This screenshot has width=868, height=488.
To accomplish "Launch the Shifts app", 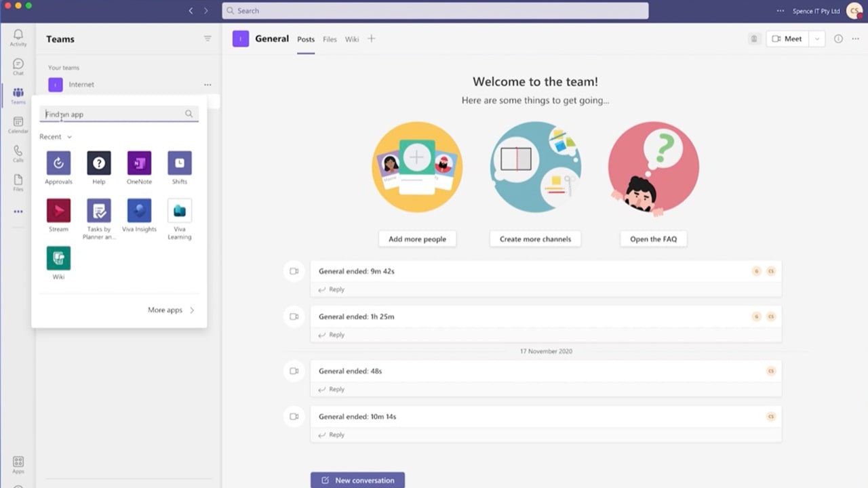I will (180, 163).
